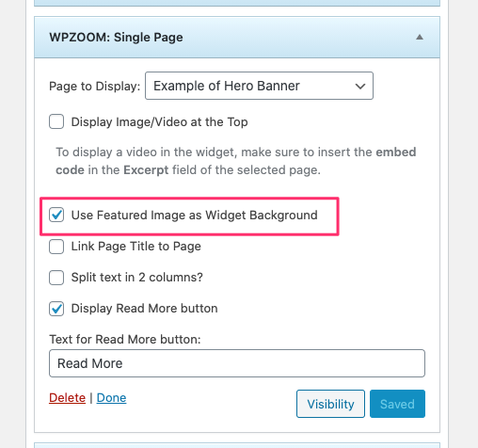The image size is (478, 448).
Task: Focus the Read More text input field
Action: (237, 363)
